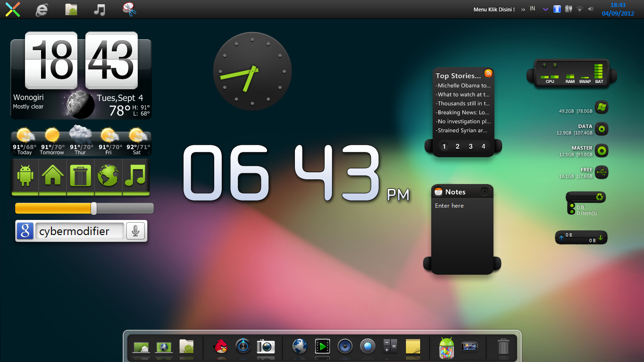
Task: Open the Wi-Fi network tray icon
Action: 580,9
